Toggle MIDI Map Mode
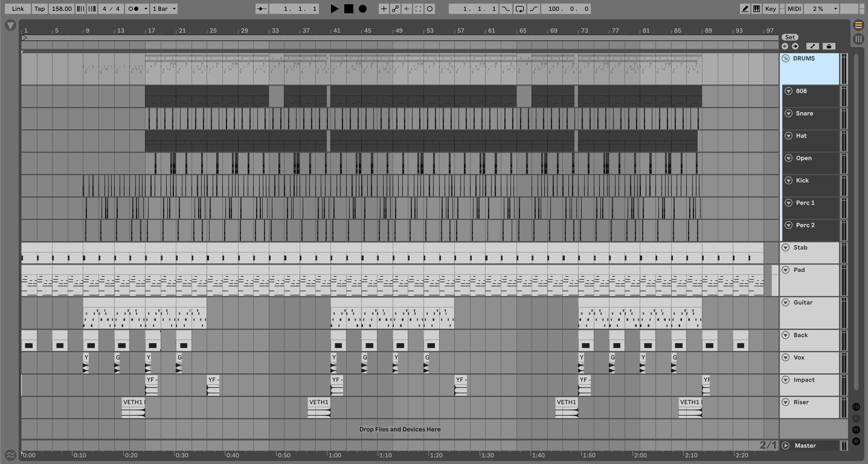 794,9
